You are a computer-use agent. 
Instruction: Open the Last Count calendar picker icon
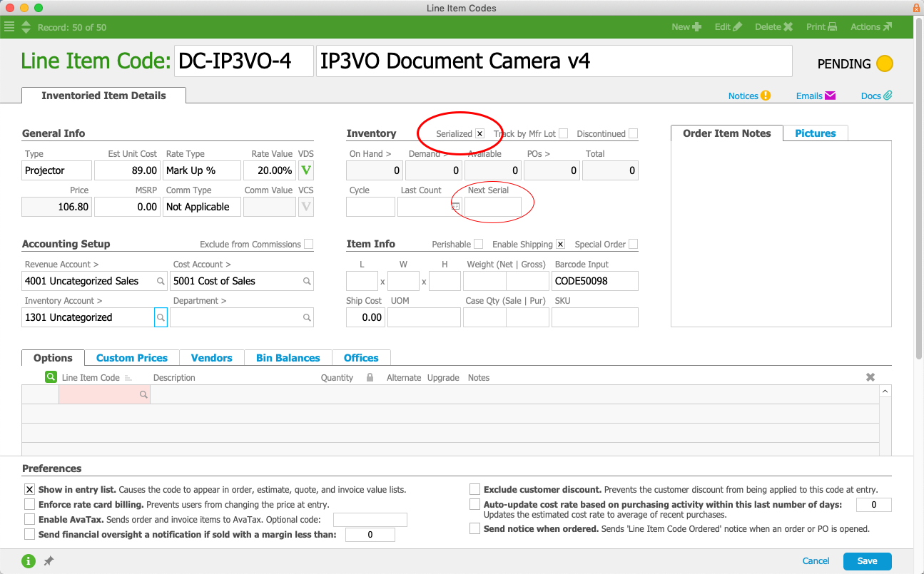click(456, 206)
